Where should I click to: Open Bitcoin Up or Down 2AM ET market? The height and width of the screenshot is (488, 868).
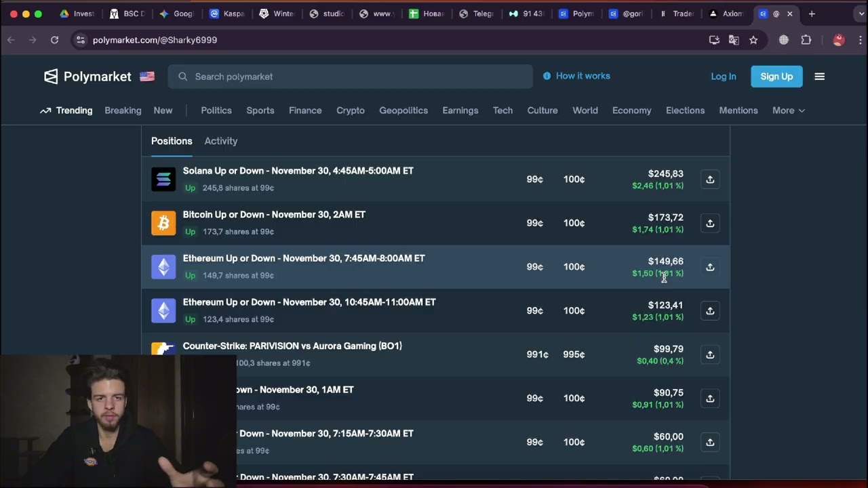pyautogui.click(x=274, y=214)
